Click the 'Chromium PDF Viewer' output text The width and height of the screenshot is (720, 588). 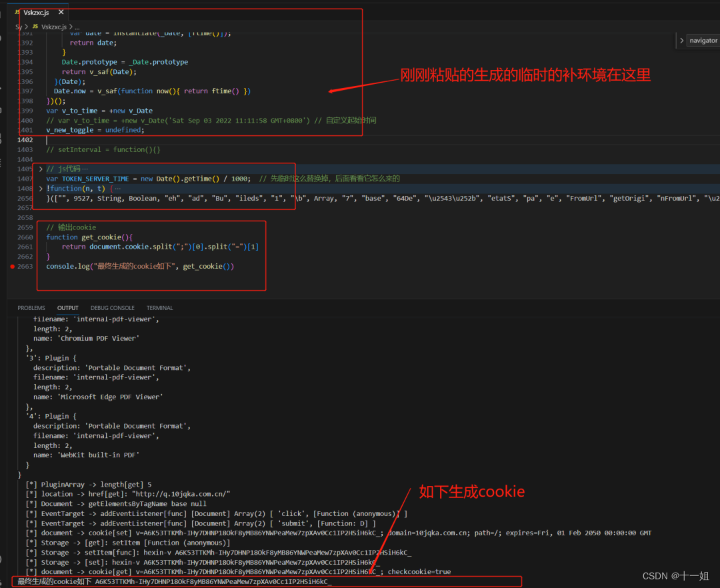point(99,338)
